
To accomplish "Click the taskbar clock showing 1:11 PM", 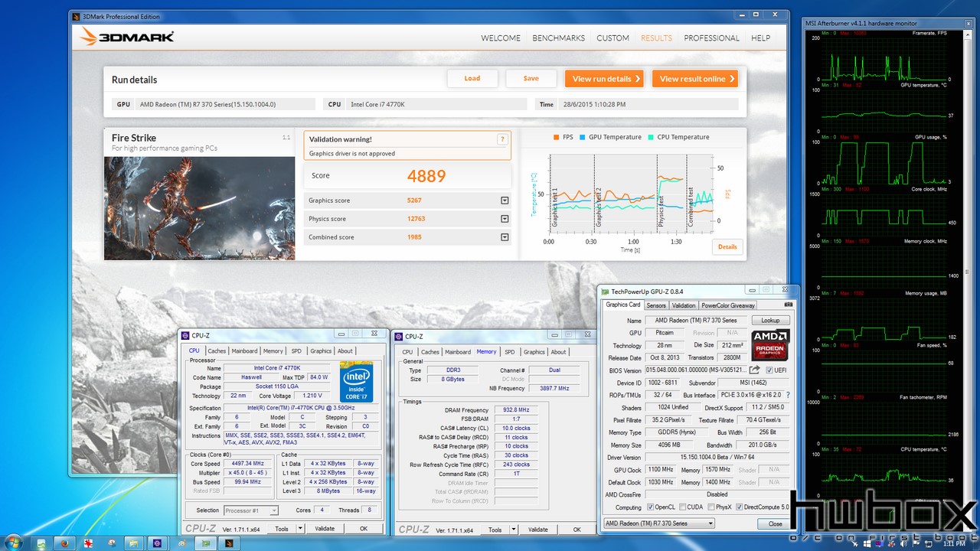I will [x=954, y=544].
